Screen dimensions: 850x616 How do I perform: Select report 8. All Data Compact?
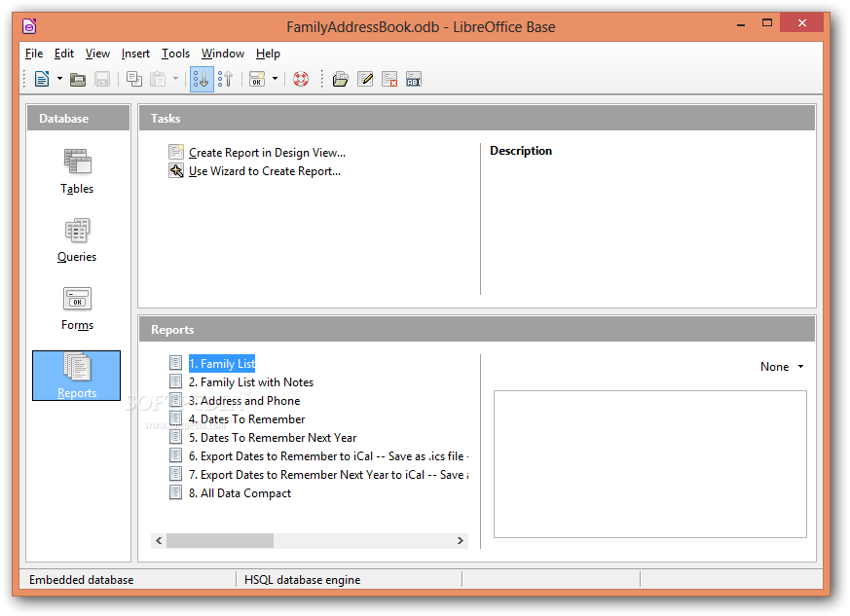(240, 493)
